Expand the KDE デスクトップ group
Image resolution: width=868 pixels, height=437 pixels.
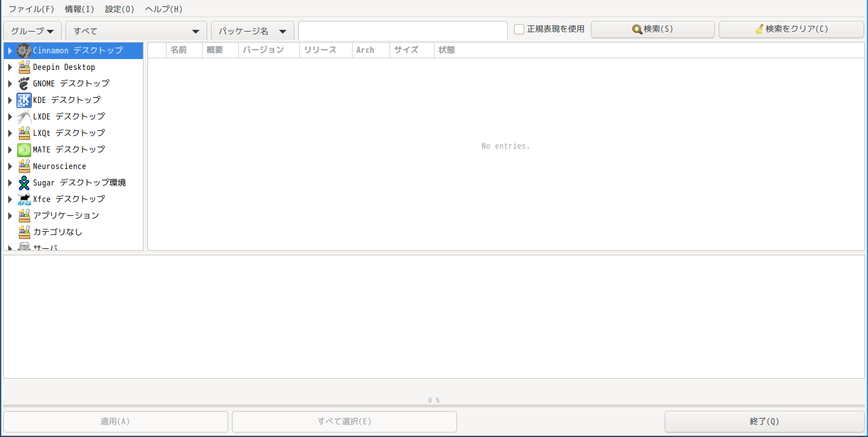coord(10,100)
